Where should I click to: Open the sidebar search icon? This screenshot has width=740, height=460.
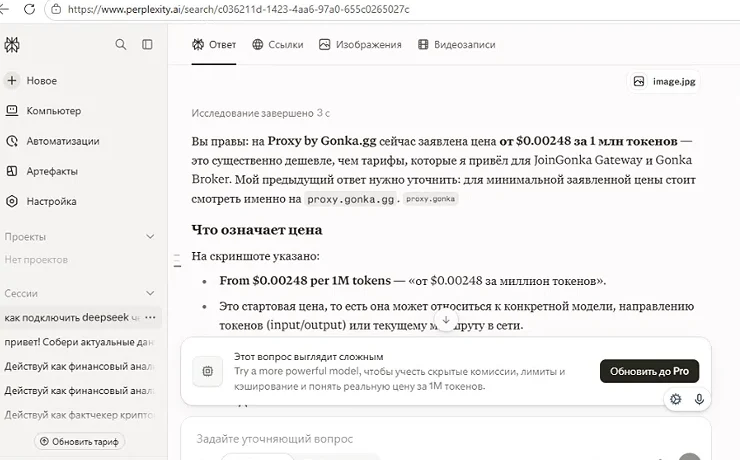[121, 44]
